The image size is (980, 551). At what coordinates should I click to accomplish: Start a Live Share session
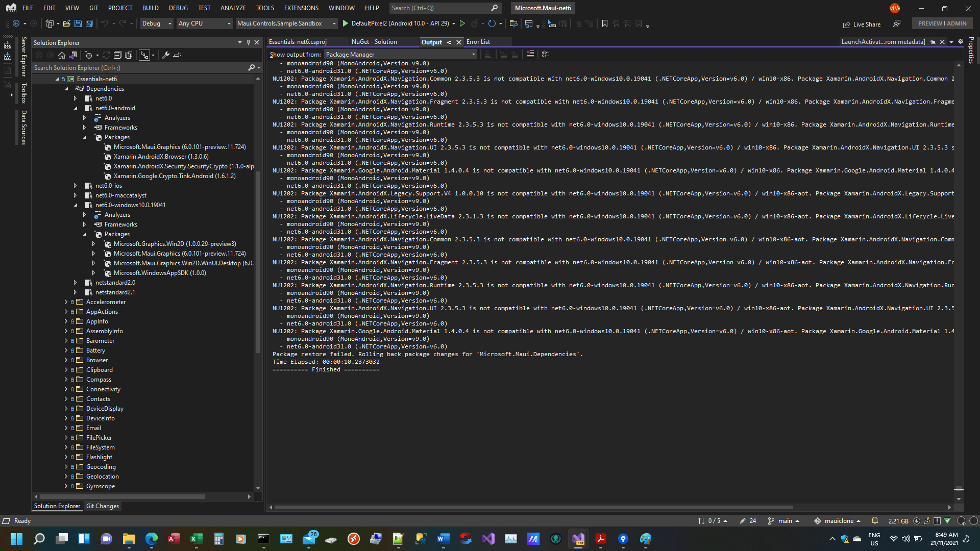pos(862,24)
